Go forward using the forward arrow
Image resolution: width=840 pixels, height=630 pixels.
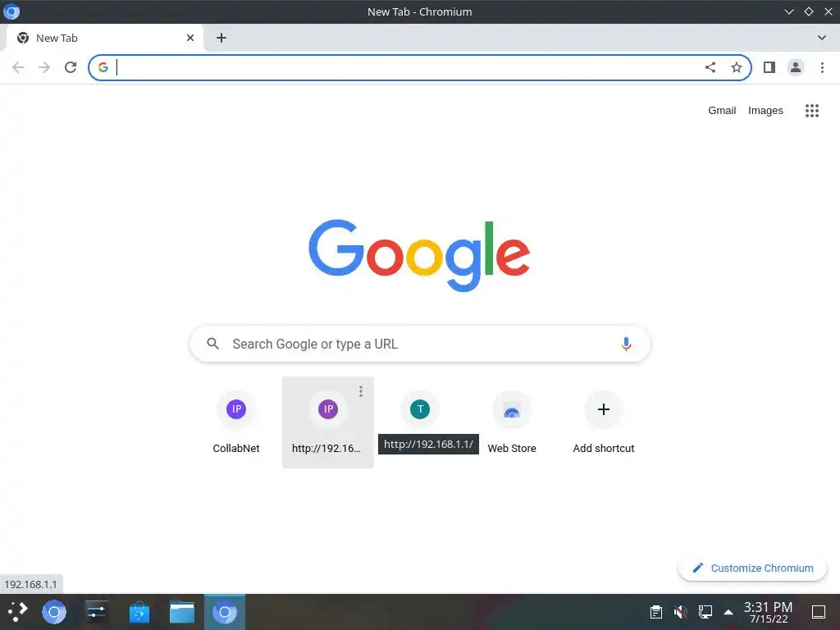point(44,67)
